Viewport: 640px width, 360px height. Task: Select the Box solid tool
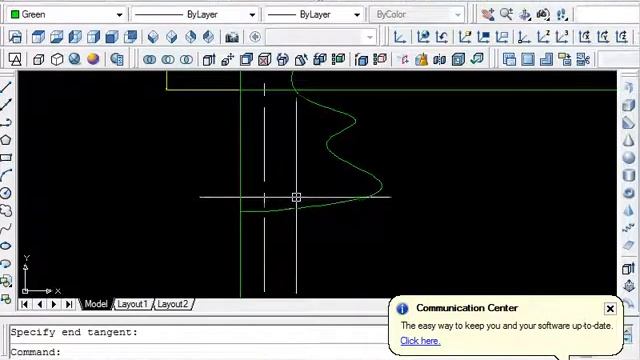click(x=629, y=105)
